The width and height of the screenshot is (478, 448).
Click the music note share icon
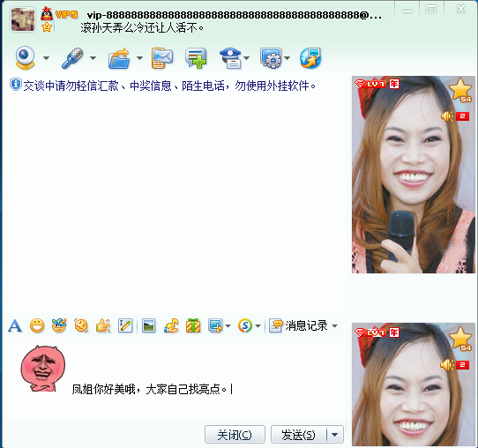171,325
